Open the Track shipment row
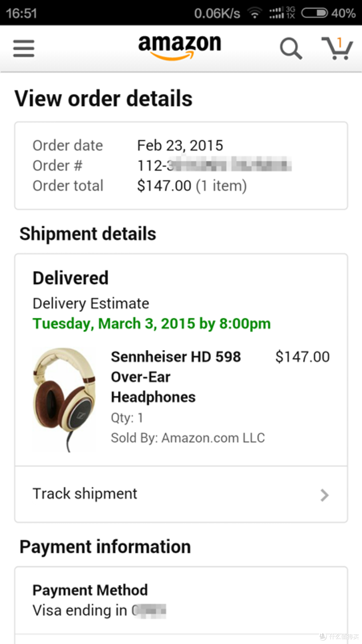Screen dimensions: 362x644 181,494
